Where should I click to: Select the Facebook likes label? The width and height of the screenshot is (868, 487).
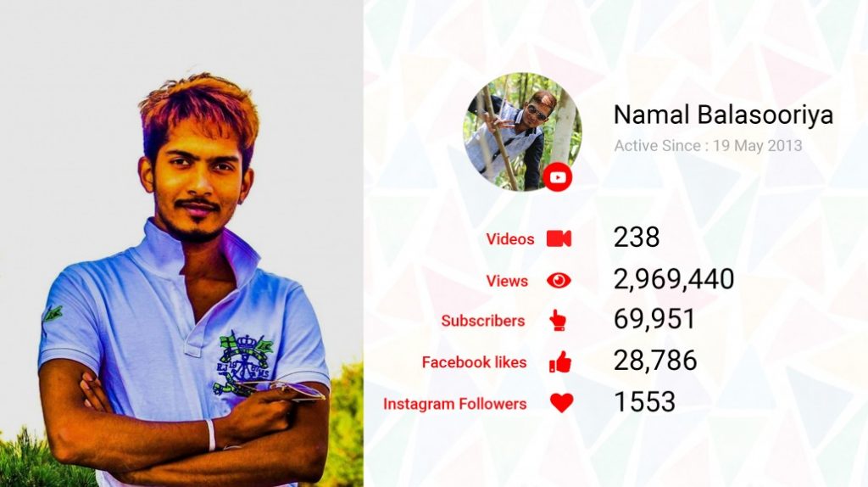tap(474, 362)
